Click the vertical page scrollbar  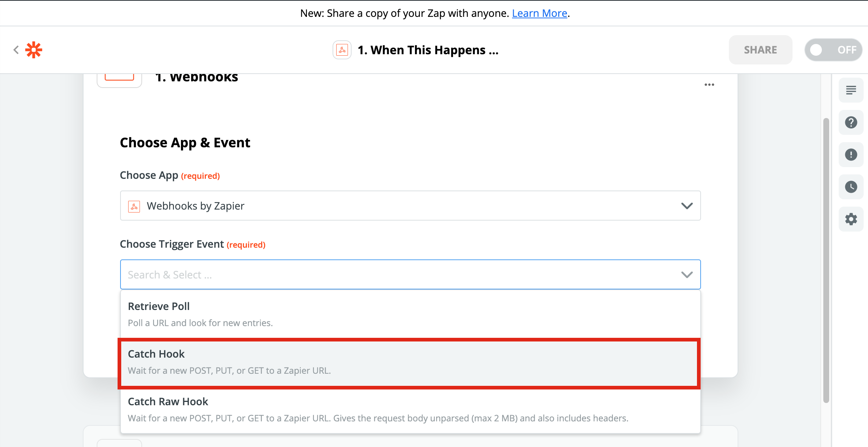(x=826, y=260)
